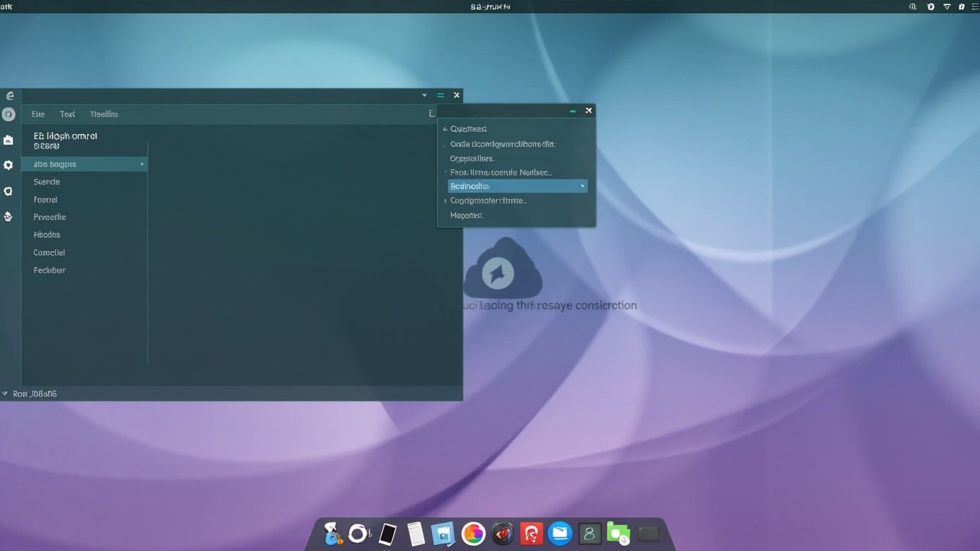Toggle the triangle in the window's status bar

[5, 394]
